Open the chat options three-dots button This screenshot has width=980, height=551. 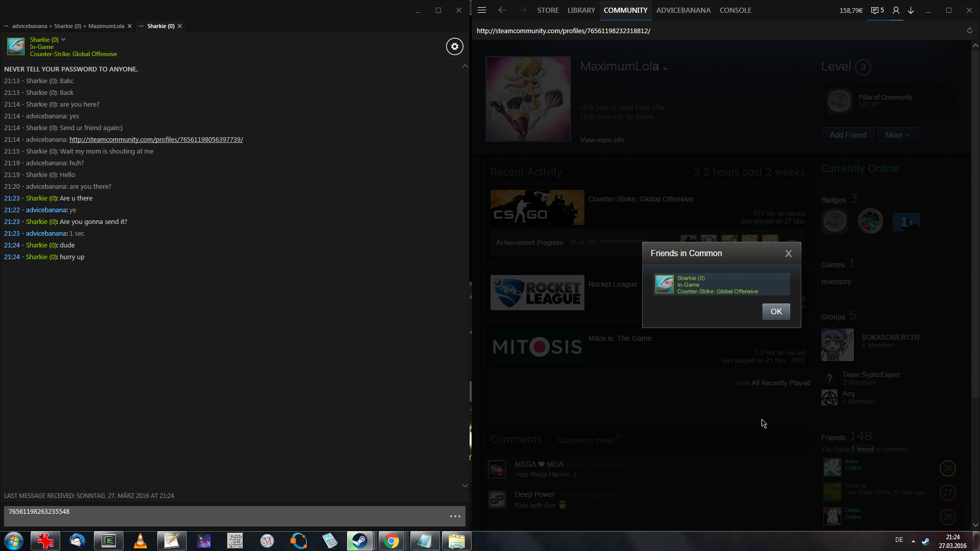point(455,516)
